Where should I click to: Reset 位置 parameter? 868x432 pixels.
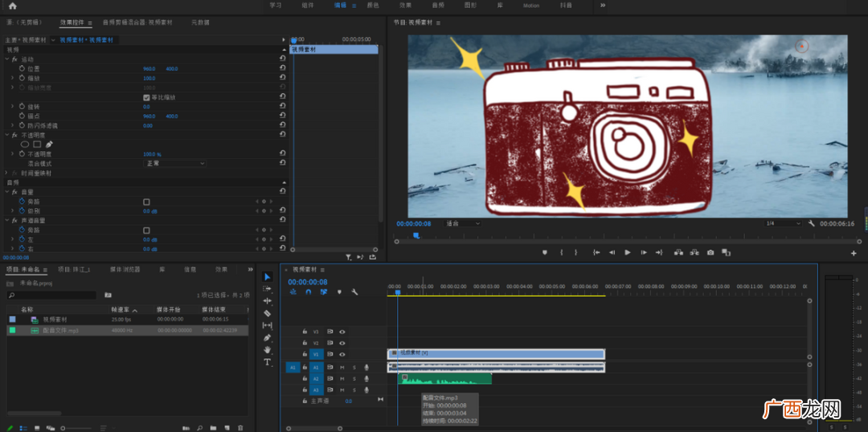(282, 68)
